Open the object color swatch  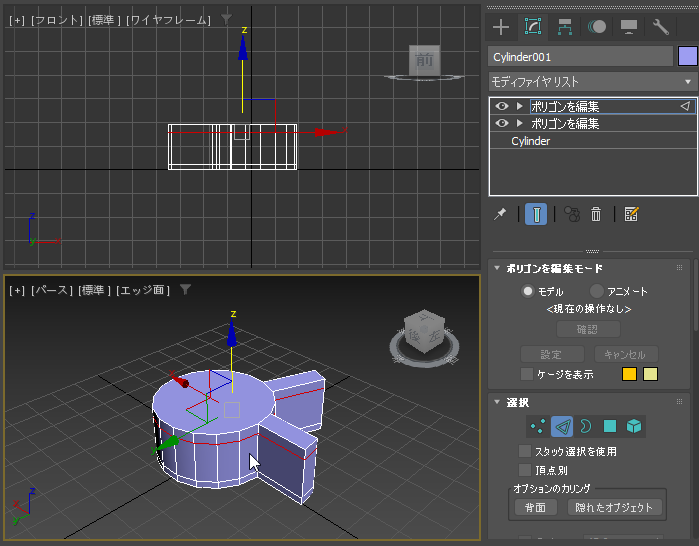point(687,57)
